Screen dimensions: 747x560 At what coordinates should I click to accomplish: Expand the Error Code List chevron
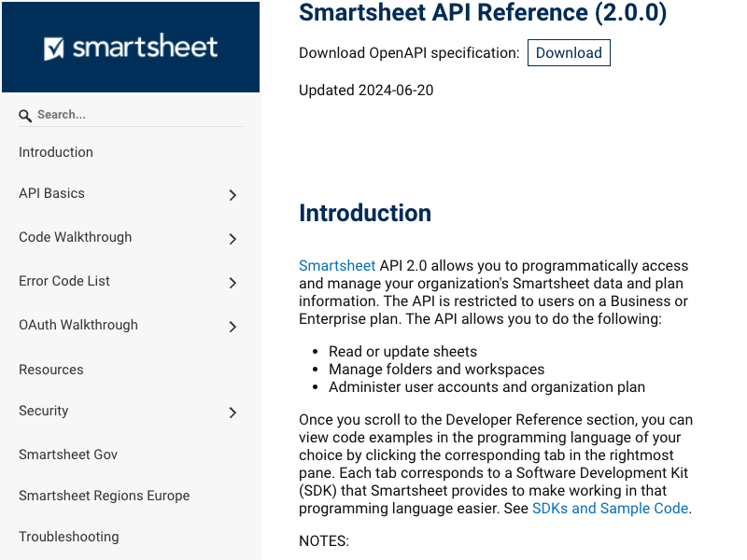[233, 283]
